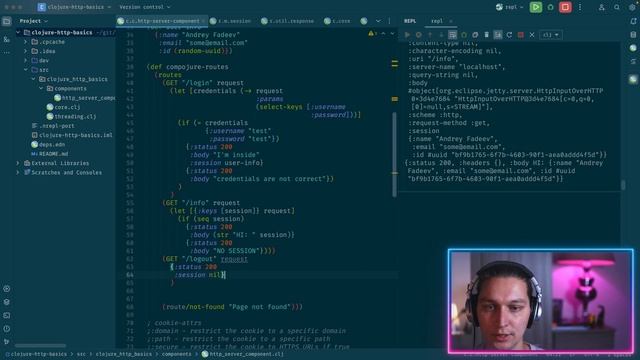Open the Problems tool window in left stripe
The height and width of the screenshot is (360, 640).
pyautogui.click(x=7, y=329)
